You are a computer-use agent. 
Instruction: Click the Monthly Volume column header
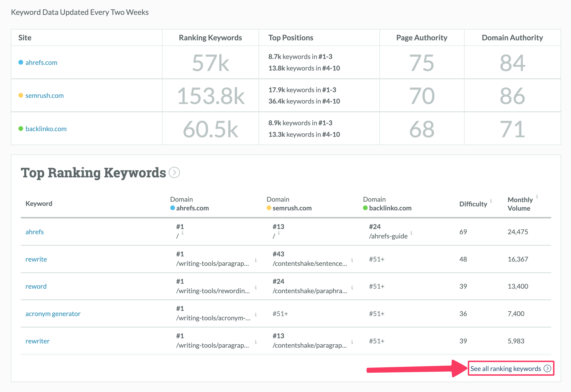(520, 204)
